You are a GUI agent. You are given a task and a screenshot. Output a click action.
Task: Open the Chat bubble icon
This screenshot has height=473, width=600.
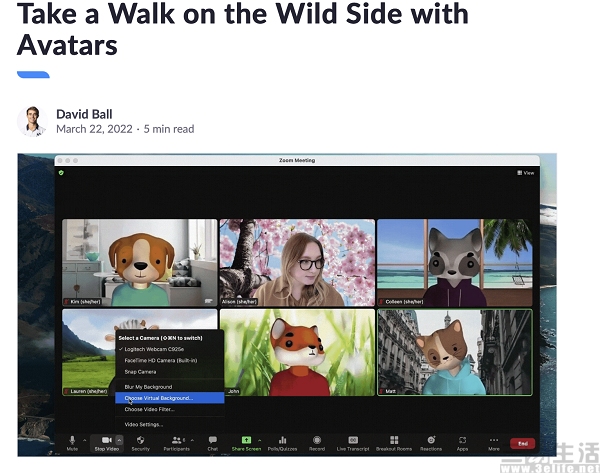tap(213, 440)
